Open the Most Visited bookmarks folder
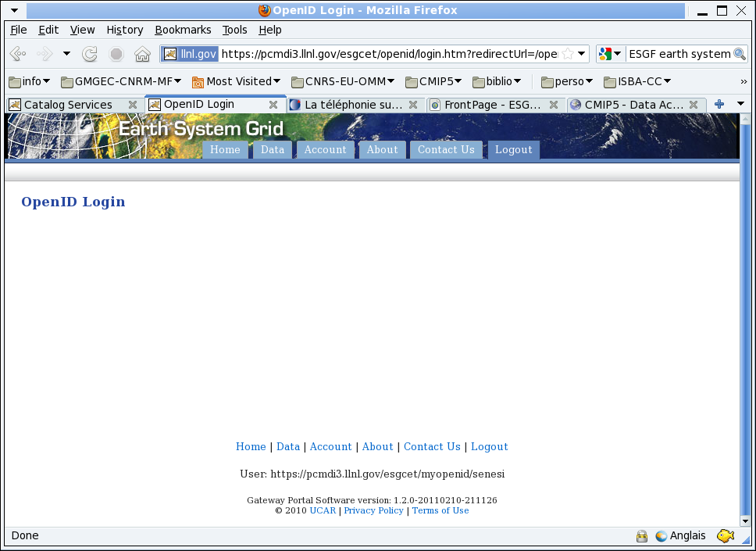The image size is (756, 551). [237, 81]
